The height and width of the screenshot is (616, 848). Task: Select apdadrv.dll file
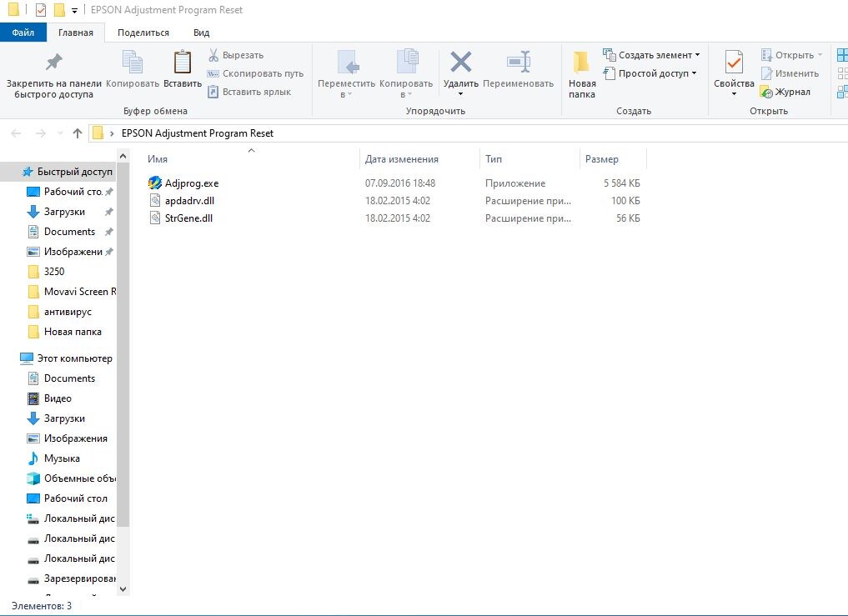189,201
